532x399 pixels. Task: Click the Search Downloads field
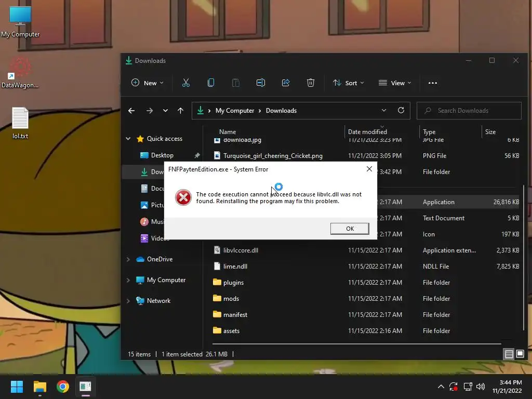(x=469, y=111)
